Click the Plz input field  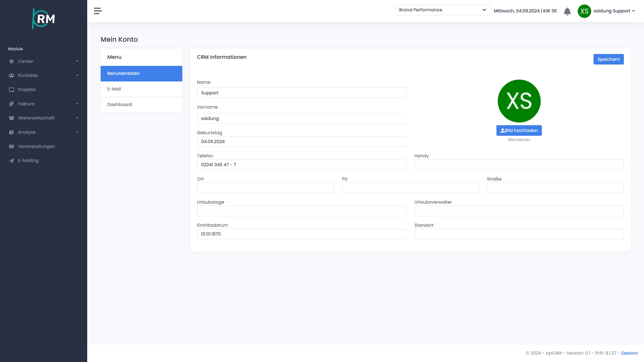tap(410, 188)
